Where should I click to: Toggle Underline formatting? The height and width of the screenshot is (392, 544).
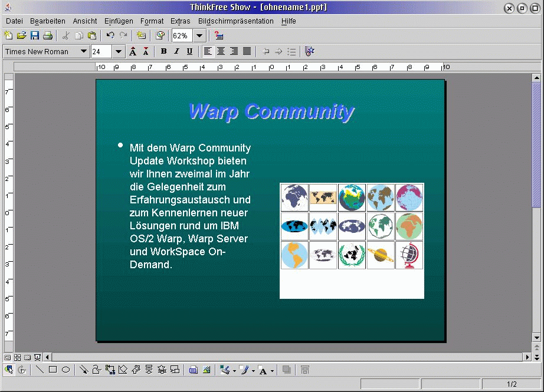tap(189, 52)
